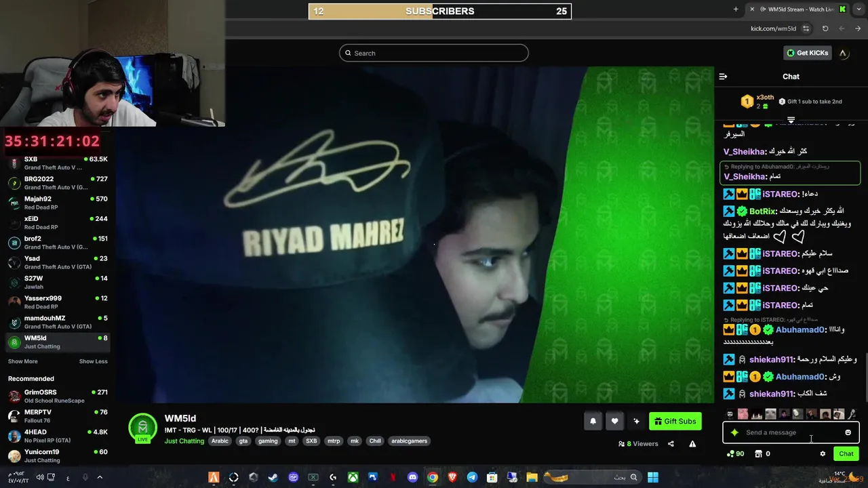
Task: Click the Chill tag
Action: (375, 441)
